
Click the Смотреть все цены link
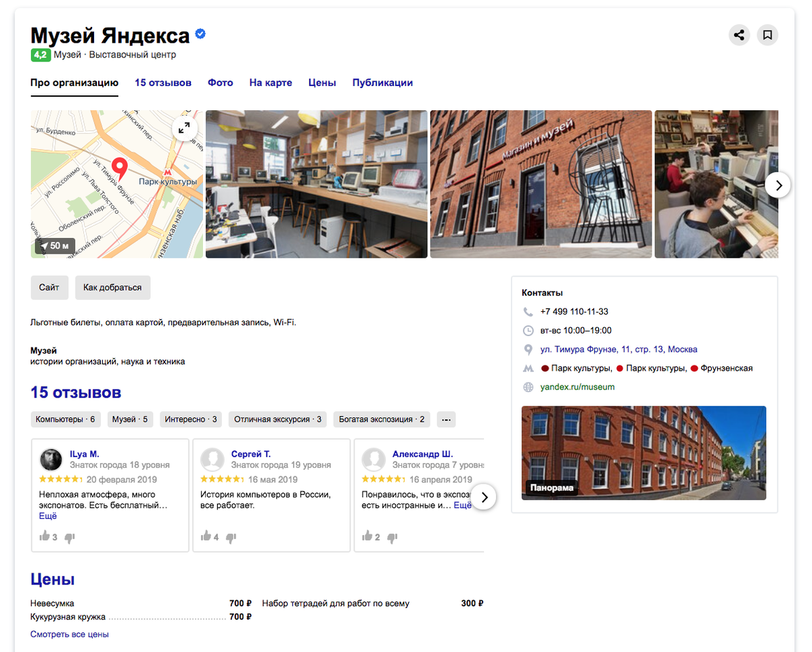pyautogui.click(x=70, y=634)
